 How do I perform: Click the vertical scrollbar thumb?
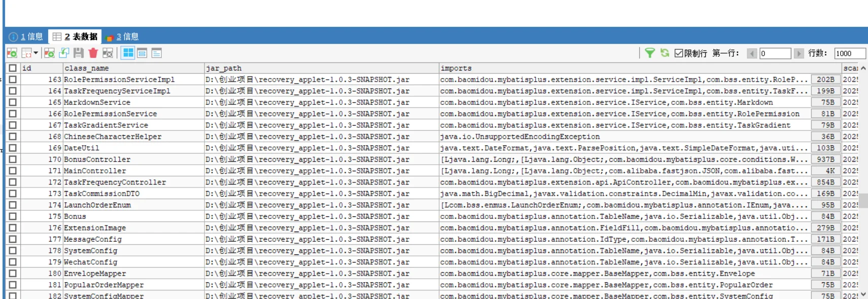(x=863, y=201)
